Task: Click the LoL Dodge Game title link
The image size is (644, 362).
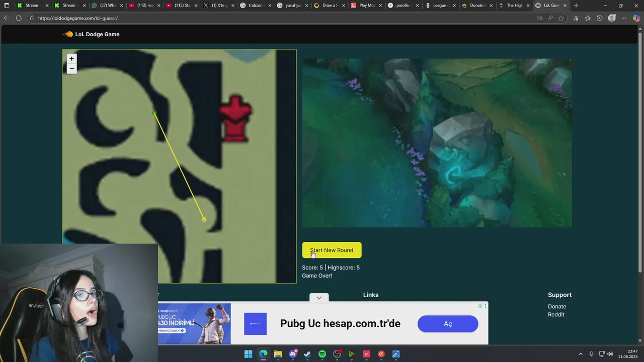Action: point(97,34)
